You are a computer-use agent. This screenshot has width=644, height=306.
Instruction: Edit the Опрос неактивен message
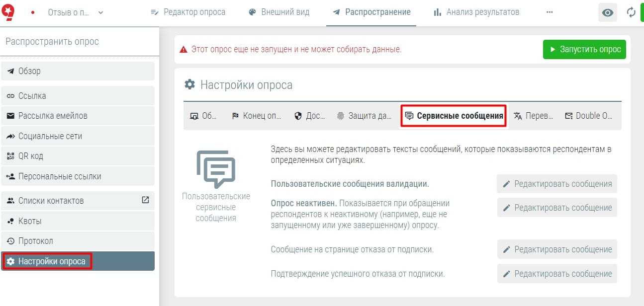pyautogui.click(x=557, y=208)
